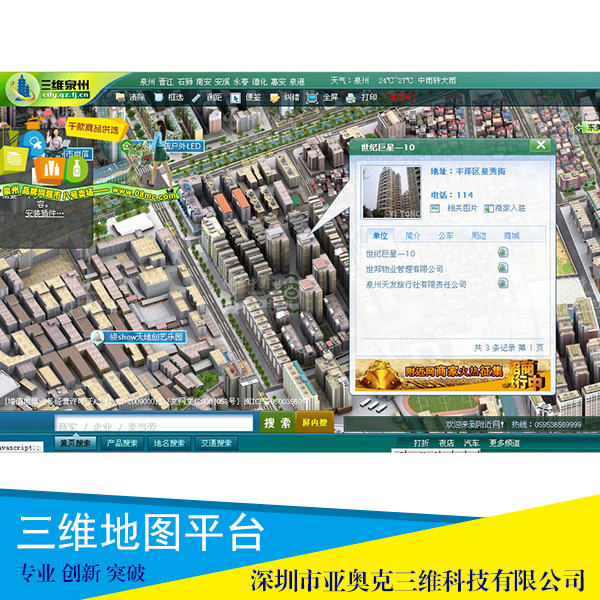Image resolution: width=600 pixels, height=600 pixels.
Task: Click the www.08mc.com supermarket banner
Action: point(90,192)
